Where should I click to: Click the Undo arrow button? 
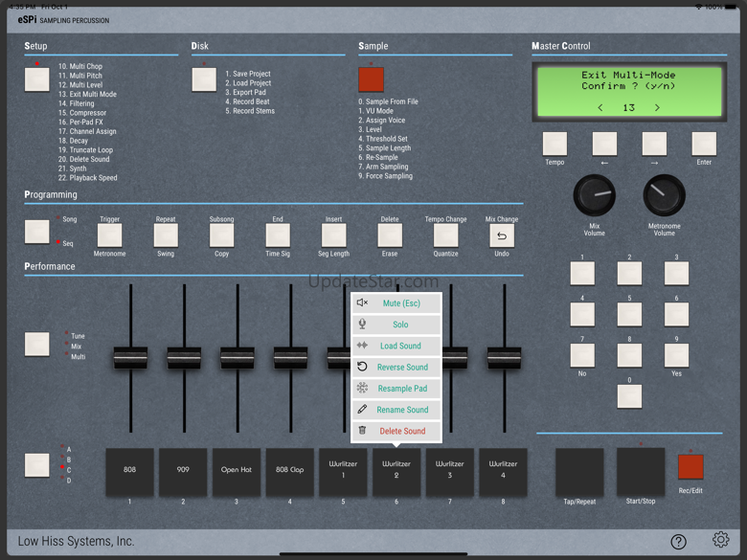click(502, 235)
